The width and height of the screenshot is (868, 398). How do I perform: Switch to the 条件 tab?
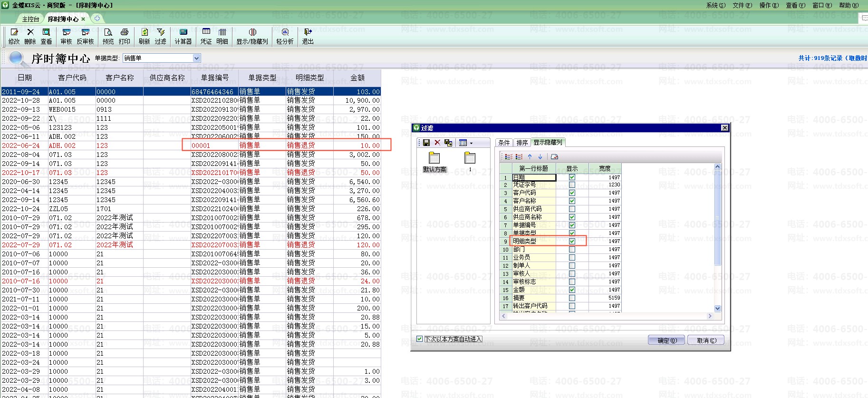[504, 143]
